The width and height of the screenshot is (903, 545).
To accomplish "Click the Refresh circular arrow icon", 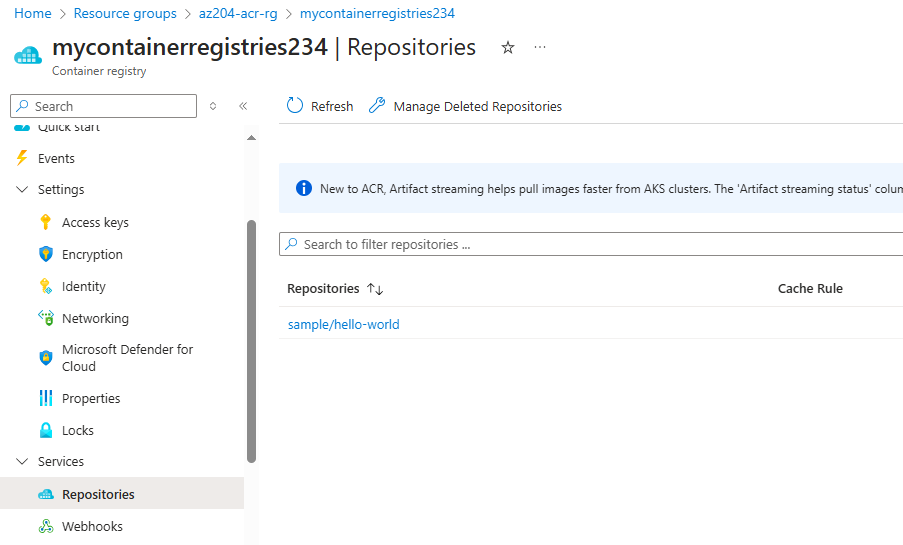I will point(295,105).
